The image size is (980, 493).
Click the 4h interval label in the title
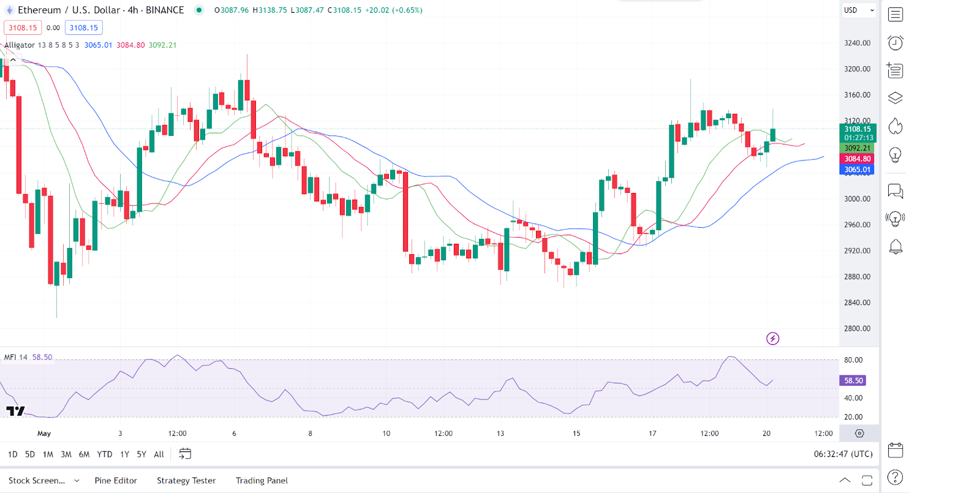point(133,10)
